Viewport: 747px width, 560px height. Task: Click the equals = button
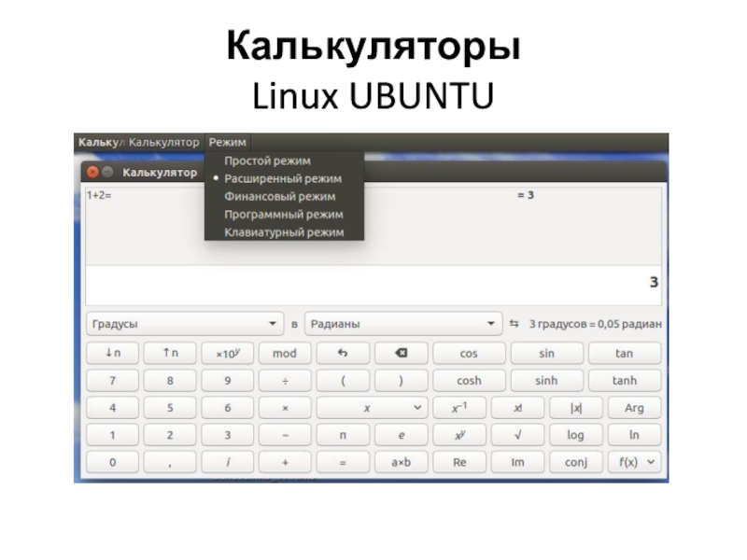point(343,462)
